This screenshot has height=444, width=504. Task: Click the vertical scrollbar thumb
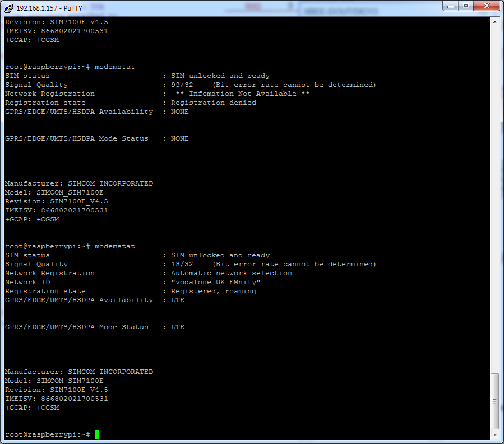point(494,401)
